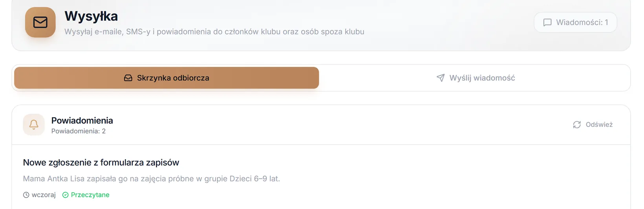Click the wczoraj timestamp
644x209 pixels.
44,195
